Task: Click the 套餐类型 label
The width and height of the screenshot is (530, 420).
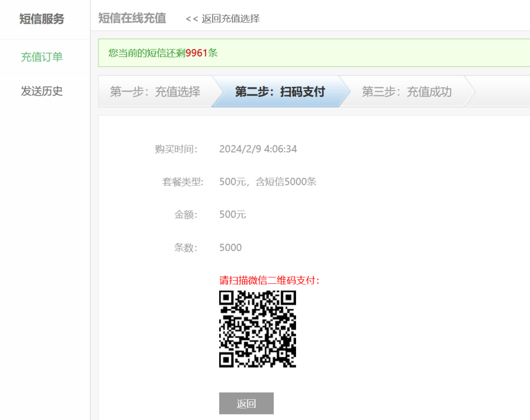Action: (x=183, y=182)
